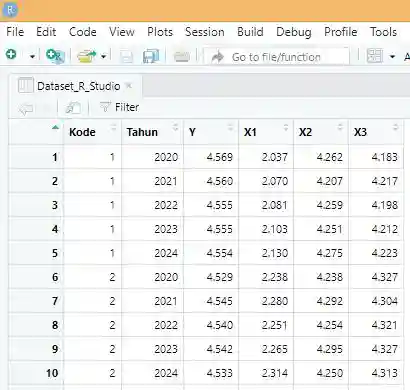Click Y value 4.529 in row 6

pos(219,277)
